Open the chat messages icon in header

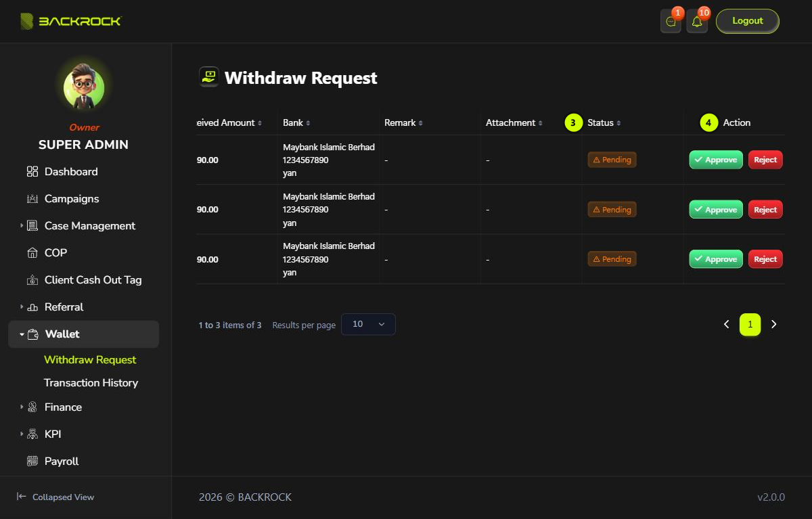pos(671,22)
